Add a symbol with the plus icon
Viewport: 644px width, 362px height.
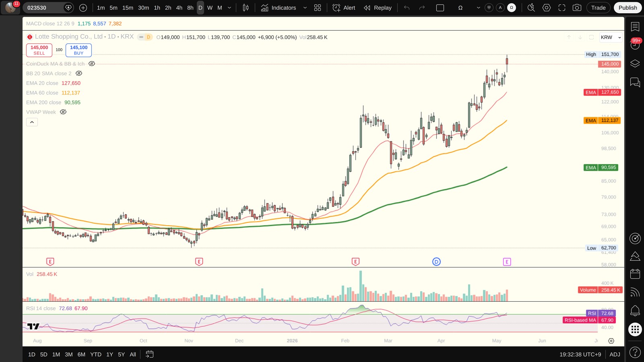tap(83, 8)
